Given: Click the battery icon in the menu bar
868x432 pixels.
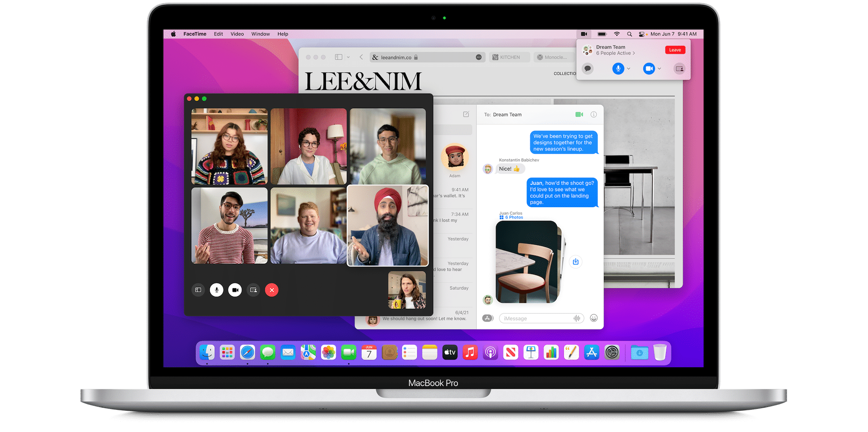Looking at the screenshot, I should (x=602, y=34).
